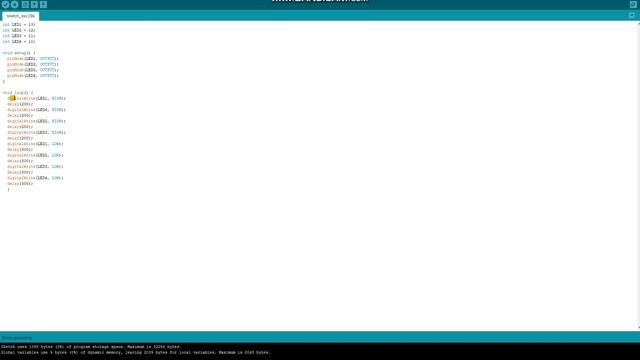Open a sketch with the Open icon
This screenshot has width=640, height=360.
click(34, 4)
